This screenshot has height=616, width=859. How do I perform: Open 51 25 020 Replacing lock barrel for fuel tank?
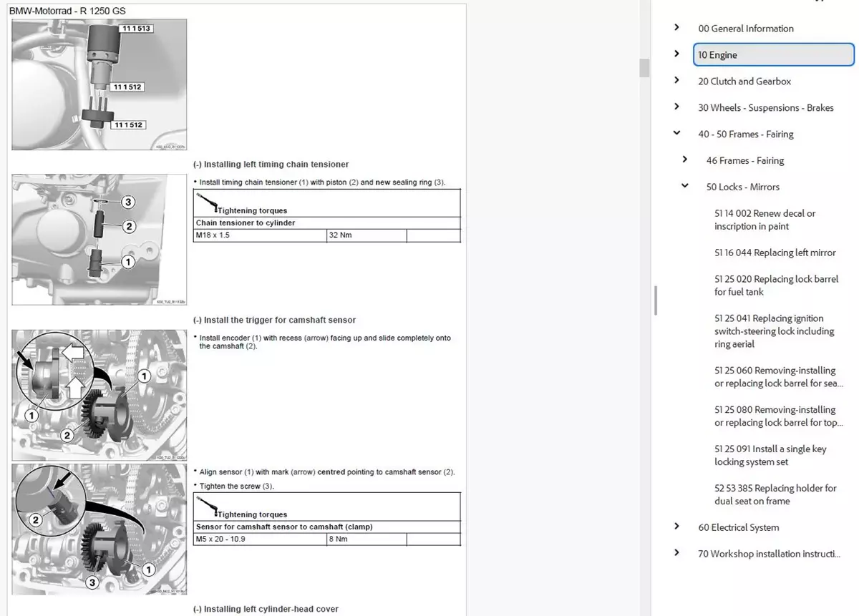click(x=776, y=285)
